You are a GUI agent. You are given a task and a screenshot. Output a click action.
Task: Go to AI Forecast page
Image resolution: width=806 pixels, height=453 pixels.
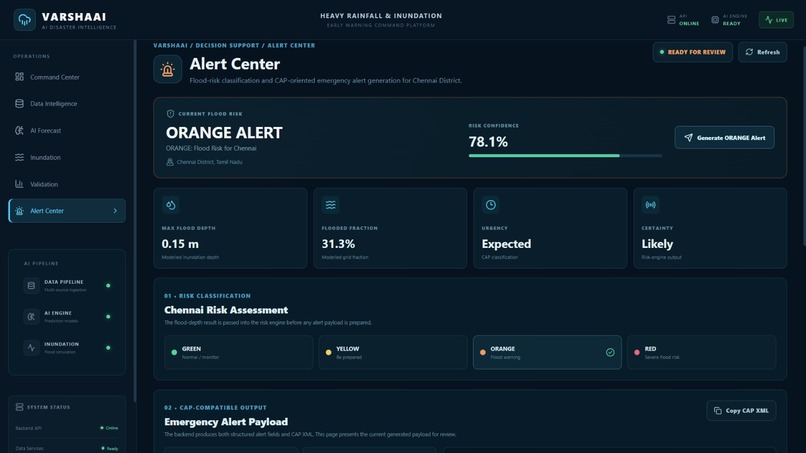click(x=67, y=131)
